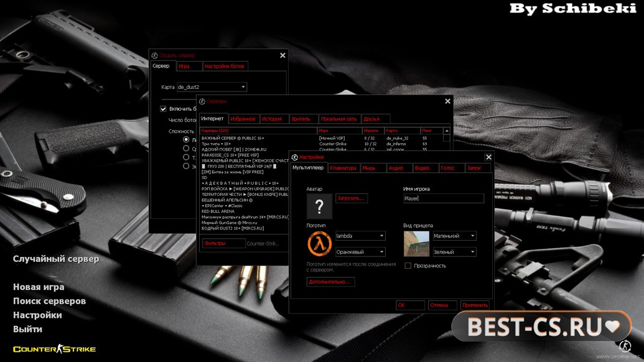
Task: Click Новая игра in main menu
Action: 39,287
